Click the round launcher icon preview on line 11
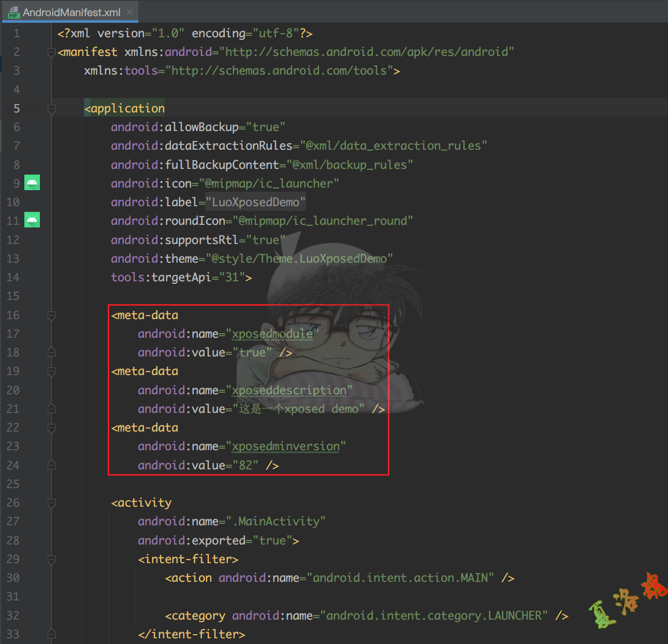 pyautogui.click(x=32, y=220)
